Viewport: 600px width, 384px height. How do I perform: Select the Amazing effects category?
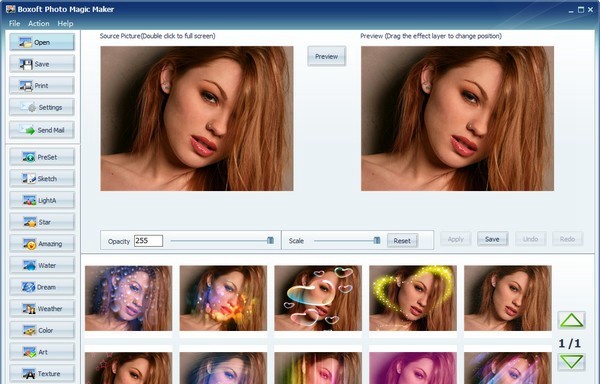42,244
